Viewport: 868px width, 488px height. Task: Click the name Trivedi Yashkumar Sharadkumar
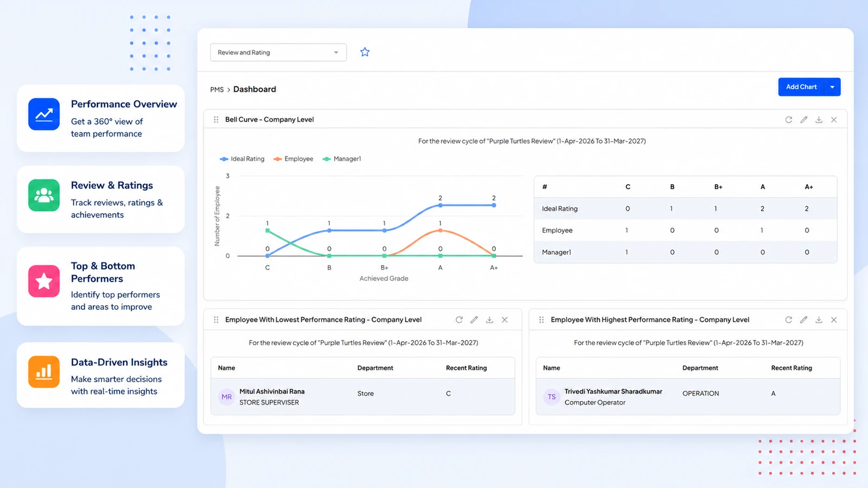pos(613,391)
